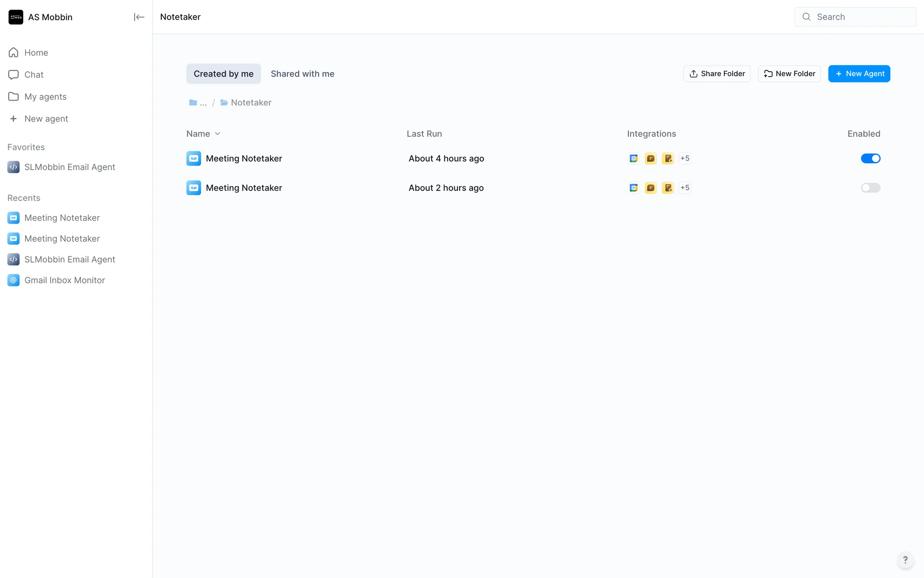This screenshot has width=924, height=578.
Task: Click the Share Folder button
Action: 717,74
